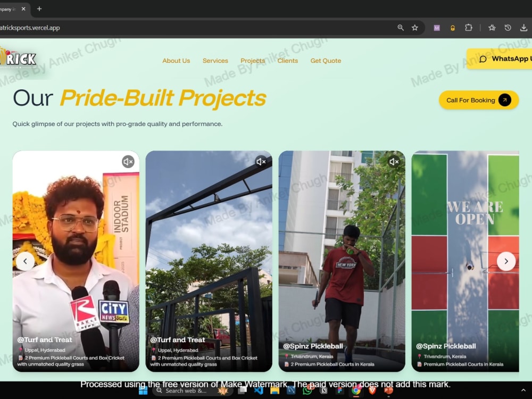Open the bookmarks list star icon

(x=492, y=28)
